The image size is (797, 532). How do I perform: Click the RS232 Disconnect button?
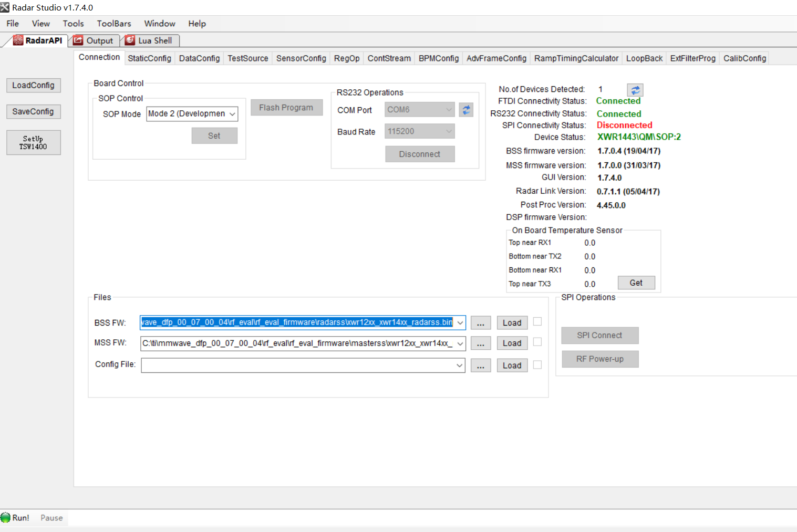(x=420, y=154)
